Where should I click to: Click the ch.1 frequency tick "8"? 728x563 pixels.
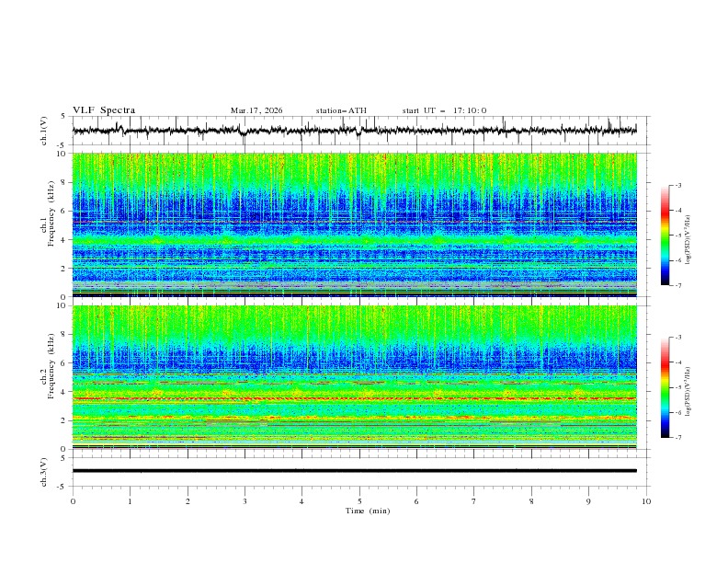(x=65, y=182)
